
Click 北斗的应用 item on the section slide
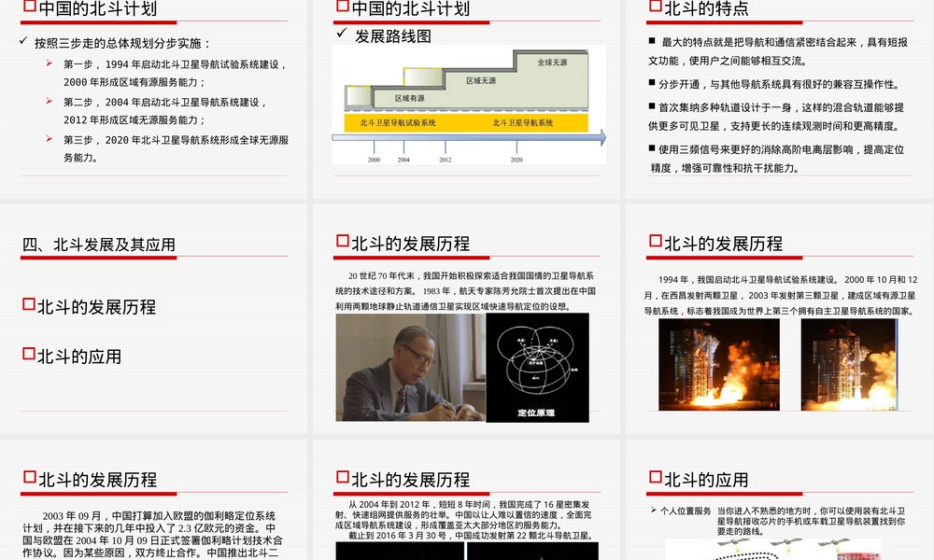(x=79, y=357)
